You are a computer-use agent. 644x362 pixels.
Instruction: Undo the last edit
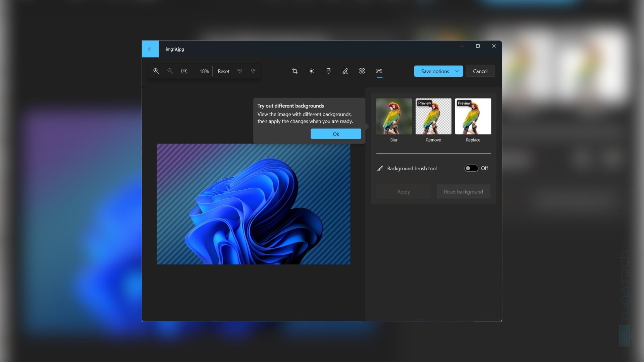(x=239, y=71)
